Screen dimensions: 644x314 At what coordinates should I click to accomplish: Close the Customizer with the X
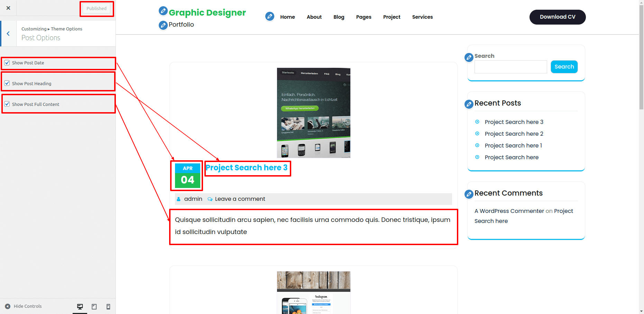pos(8,8)
